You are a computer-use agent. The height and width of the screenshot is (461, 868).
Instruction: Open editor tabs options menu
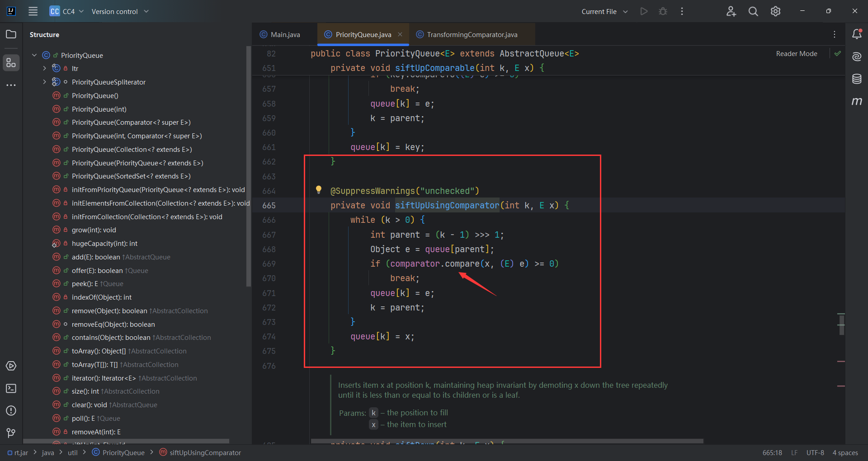point(835,34)
